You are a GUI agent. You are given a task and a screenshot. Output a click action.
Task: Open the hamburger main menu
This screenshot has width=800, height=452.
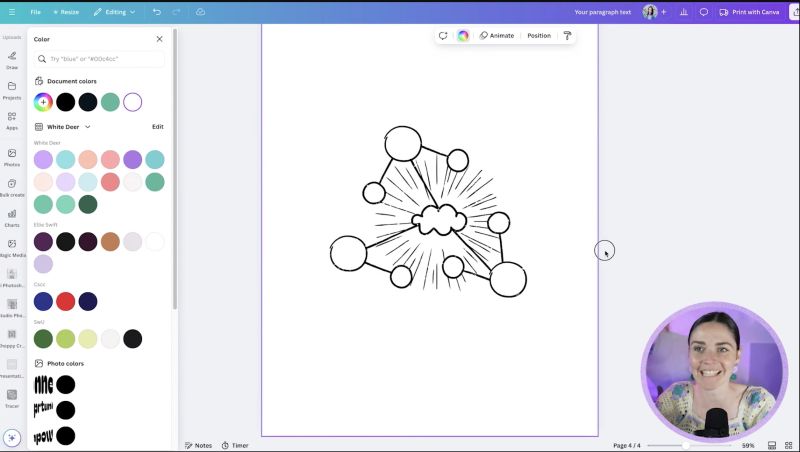(12, 12)
